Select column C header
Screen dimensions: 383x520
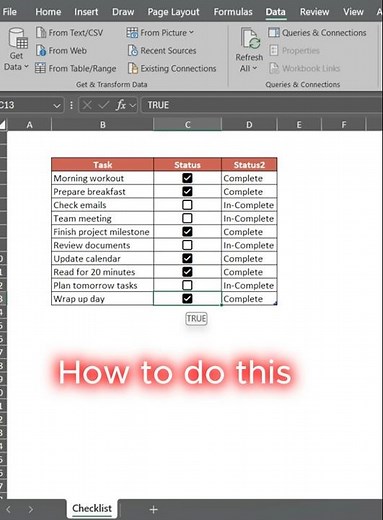pyautogui.click(x=187, y=125)
